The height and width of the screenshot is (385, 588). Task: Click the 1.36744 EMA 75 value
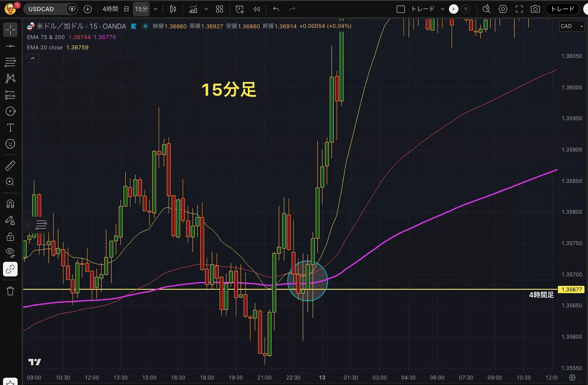[x=79, y=37]
